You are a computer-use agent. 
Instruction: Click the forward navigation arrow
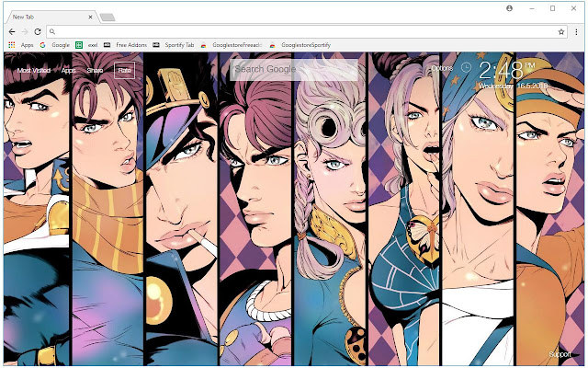click(25, 32)
